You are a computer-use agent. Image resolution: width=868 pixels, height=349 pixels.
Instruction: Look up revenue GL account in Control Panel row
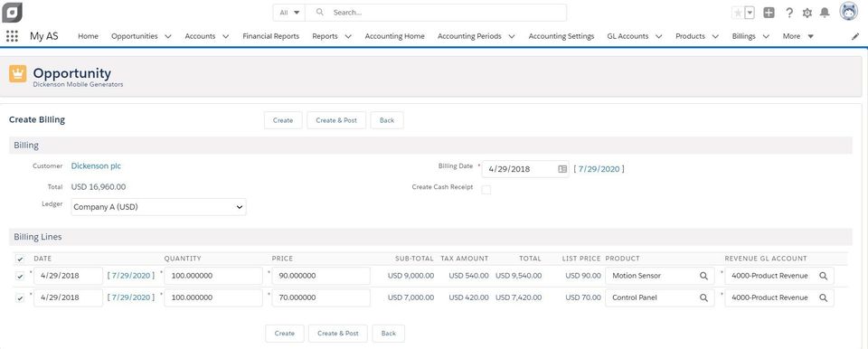pos(823,297)
